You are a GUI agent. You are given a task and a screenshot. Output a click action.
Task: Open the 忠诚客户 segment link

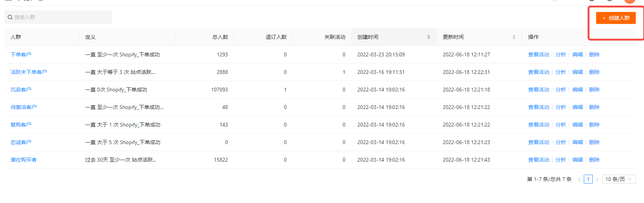point(21,142)
